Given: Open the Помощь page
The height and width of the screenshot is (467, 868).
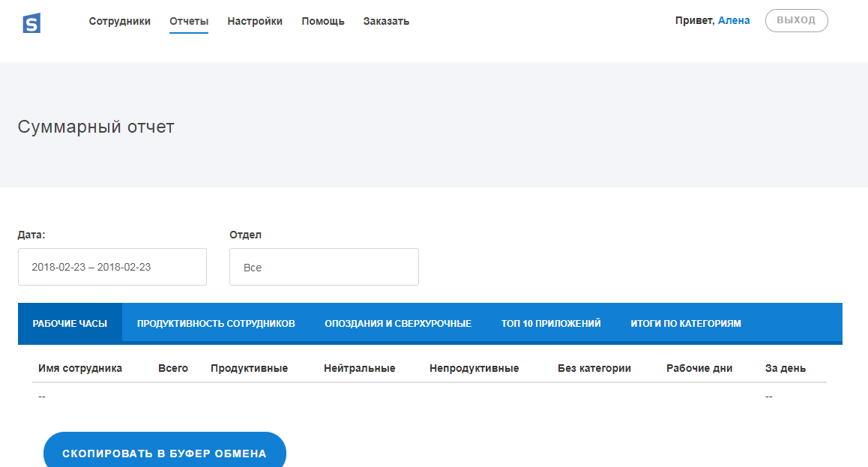Looking at the screenshot, I should [x=322, y=21].
